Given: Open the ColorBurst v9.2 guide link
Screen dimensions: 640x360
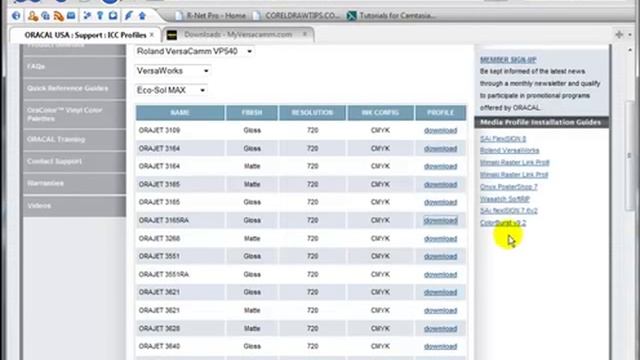Looking at the screenshot, I should pos(503,223).
